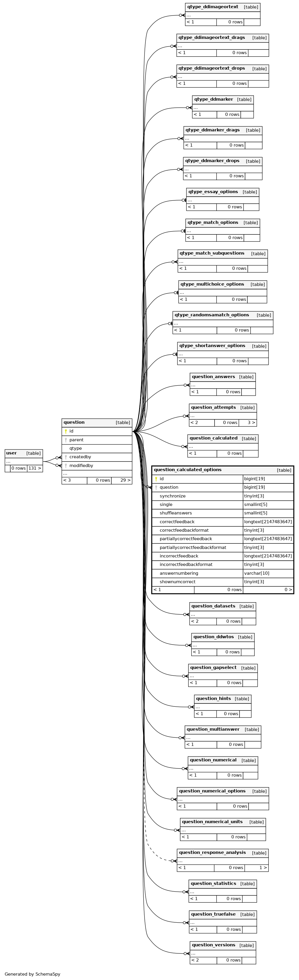Click the '131 >' children count in user table
This screenshot has width=299, height=980.
35,468
